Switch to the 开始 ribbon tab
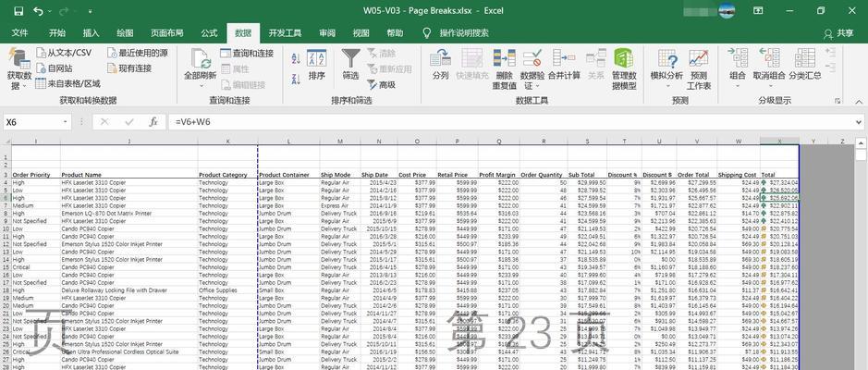868x370 pixels. point(57,33)
